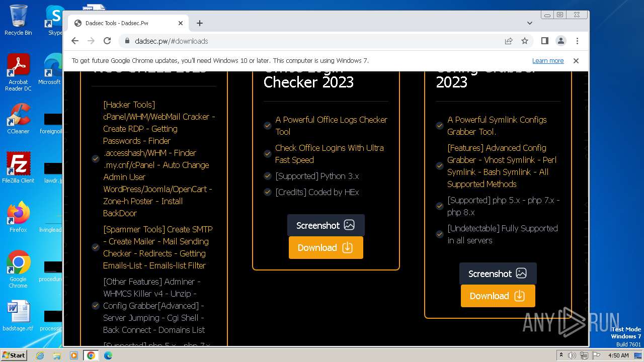This screenshot has width=644, height=362.
Task: Expand the tab search chevron
Action: click(530, 23)
